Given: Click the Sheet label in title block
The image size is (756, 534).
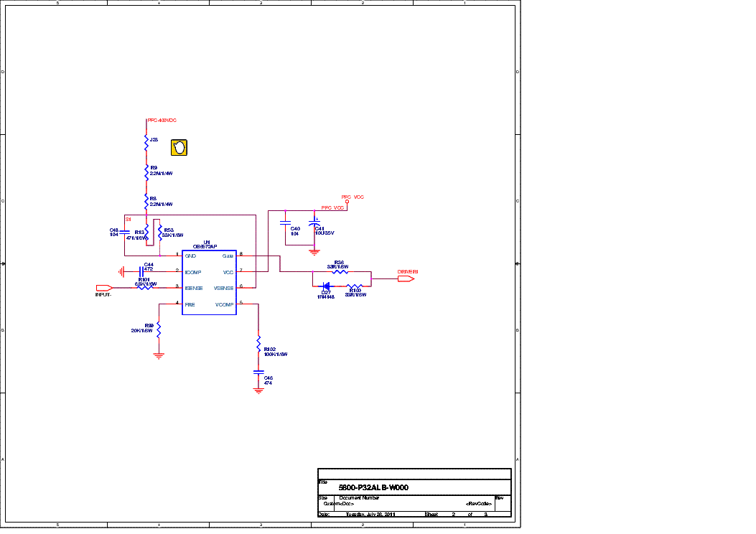Looking at the screenshot, I should tap(431, 514).
